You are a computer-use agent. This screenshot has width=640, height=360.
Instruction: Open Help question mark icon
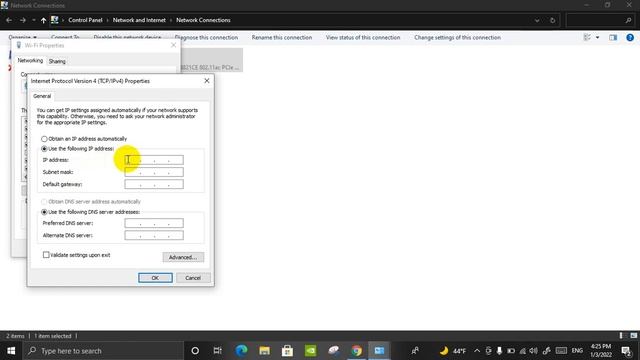[630, 38]
